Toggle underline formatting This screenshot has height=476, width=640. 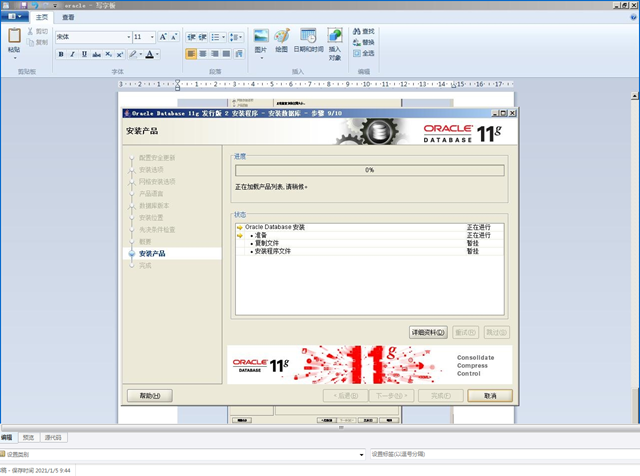click(84, 54)
